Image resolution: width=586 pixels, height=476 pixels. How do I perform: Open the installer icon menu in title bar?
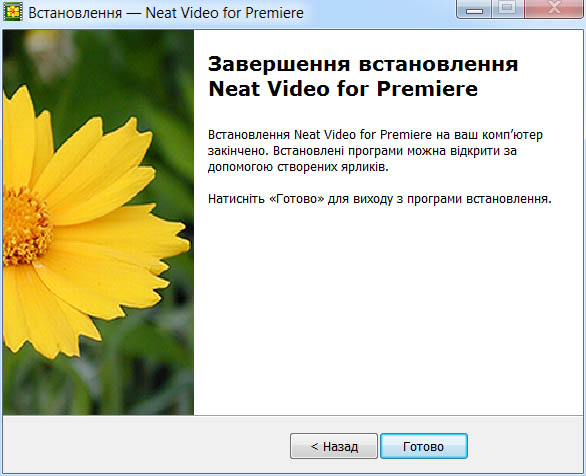(x=13, y=12)
